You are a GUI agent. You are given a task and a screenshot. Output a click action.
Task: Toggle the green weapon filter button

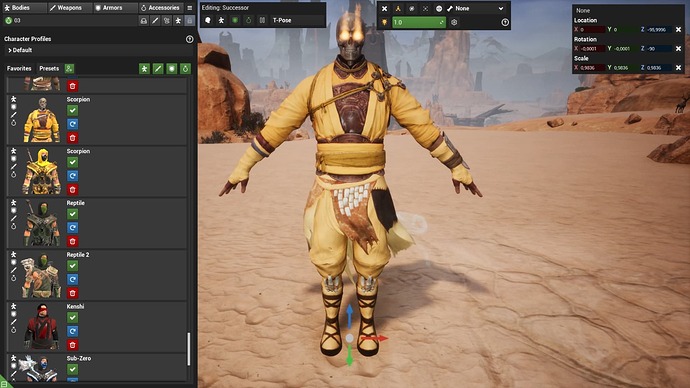point(158,69)
